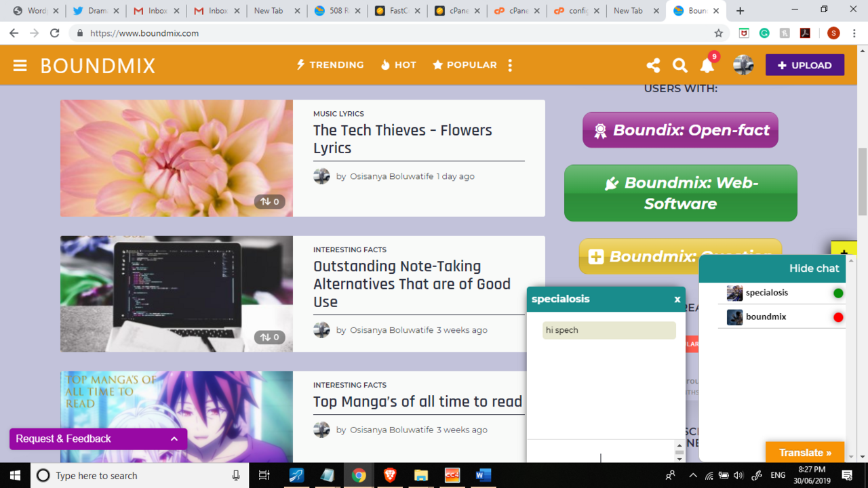Click vote counter on the Flowers Lyrics image
This screenshot has height=488, width=868.
(269, 201)
